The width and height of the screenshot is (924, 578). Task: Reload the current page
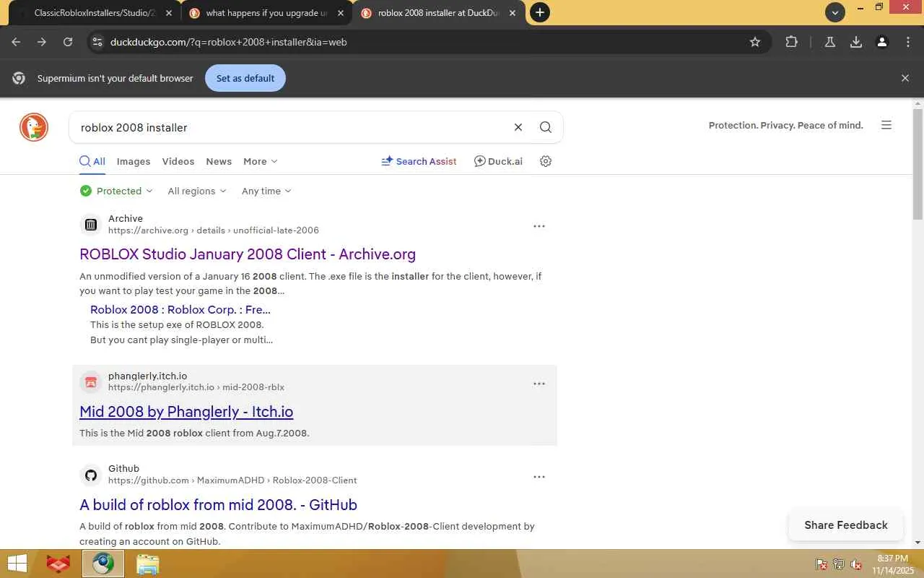(68, 42)
